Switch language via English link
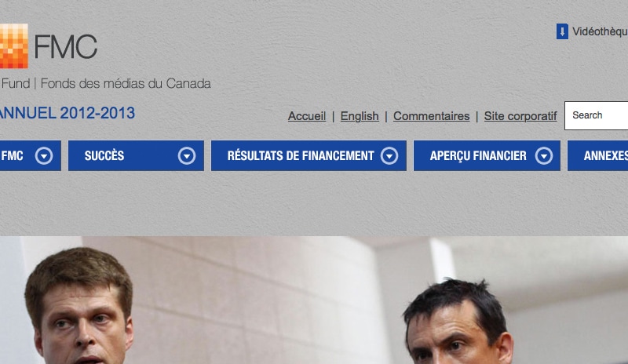 point(360,116)
